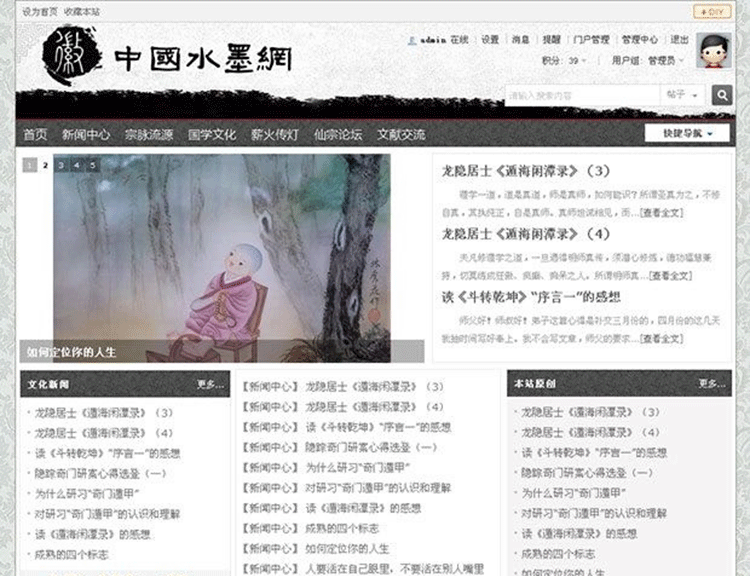Open 读《遁海闲潭录》的感想 in 文化新闻 list
This screenshot has height=576, width=750.
pos(92,534)
